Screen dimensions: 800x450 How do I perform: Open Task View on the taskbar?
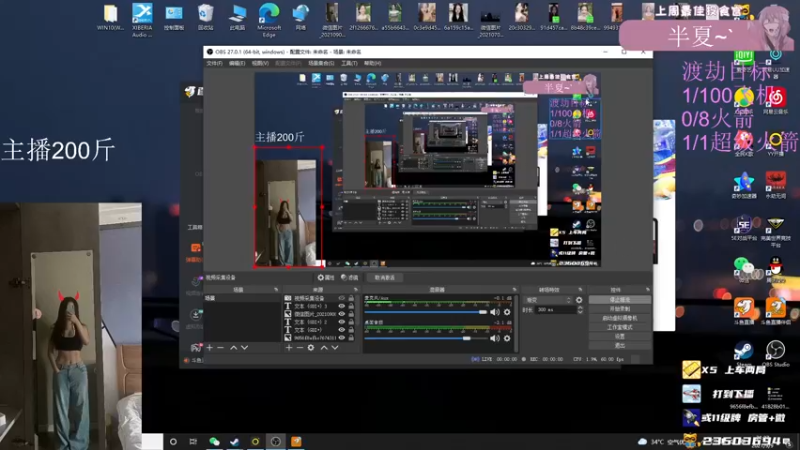[x=193, y=441]
